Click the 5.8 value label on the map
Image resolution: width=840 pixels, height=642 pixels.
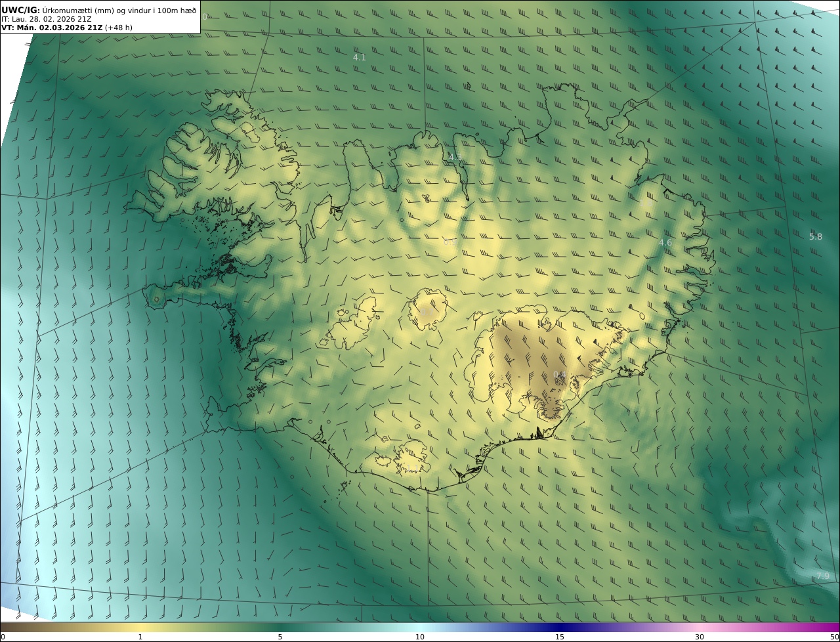point(816,237)
